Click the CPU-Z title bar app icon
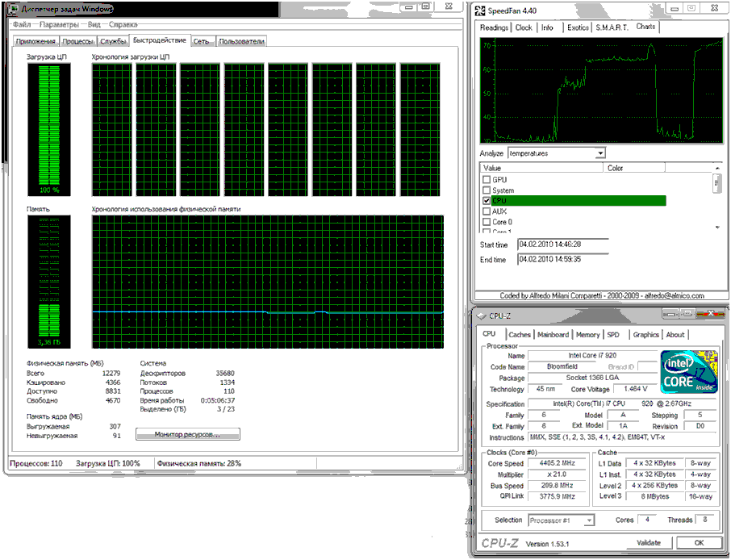 pyautogui.click(x=482, y=316)
